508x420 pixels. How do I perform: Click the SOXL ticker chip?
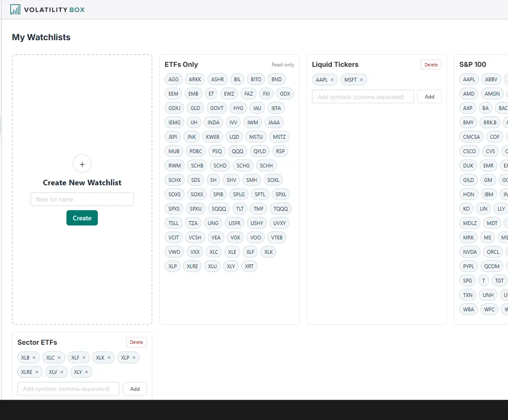click(273, 180)
